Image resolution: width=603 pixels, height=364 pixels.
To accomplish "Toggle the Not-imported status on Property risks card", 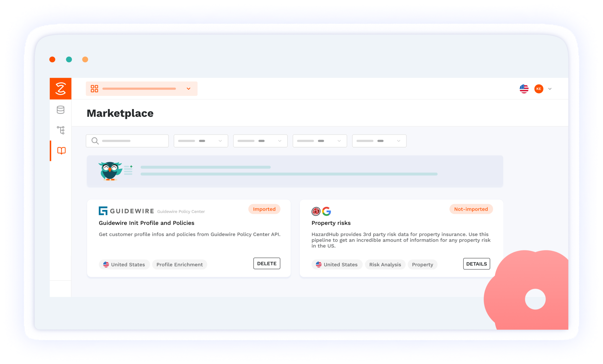I will click(x=470, y=209).
